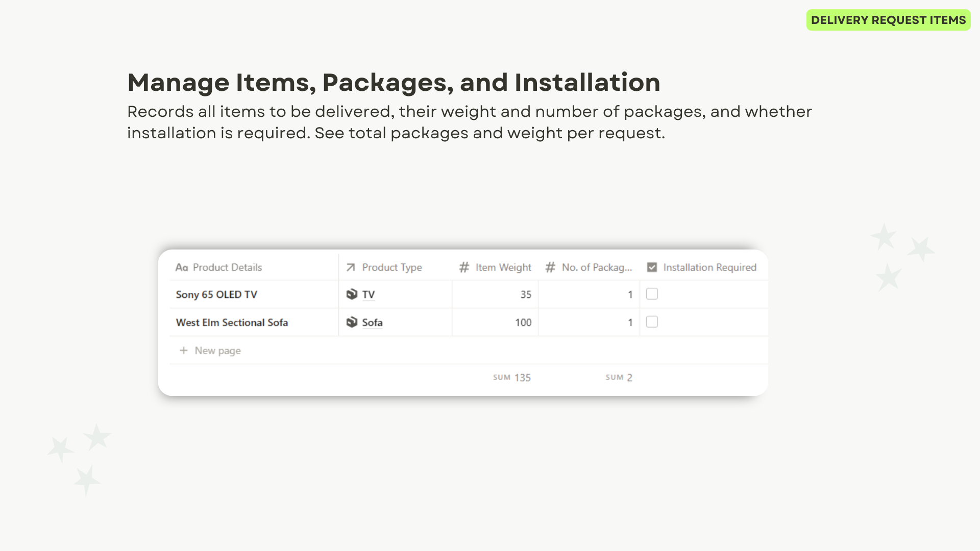
Task: Open the Sony 65 OLED TV page
Action: (x=216, y=294)
